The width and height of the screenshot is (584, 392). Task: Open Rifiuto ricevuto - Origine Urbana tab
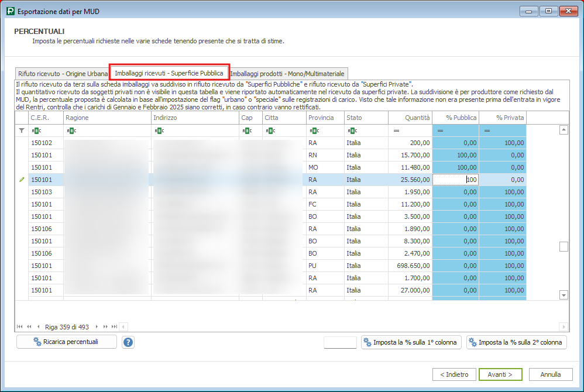[63, 74]
